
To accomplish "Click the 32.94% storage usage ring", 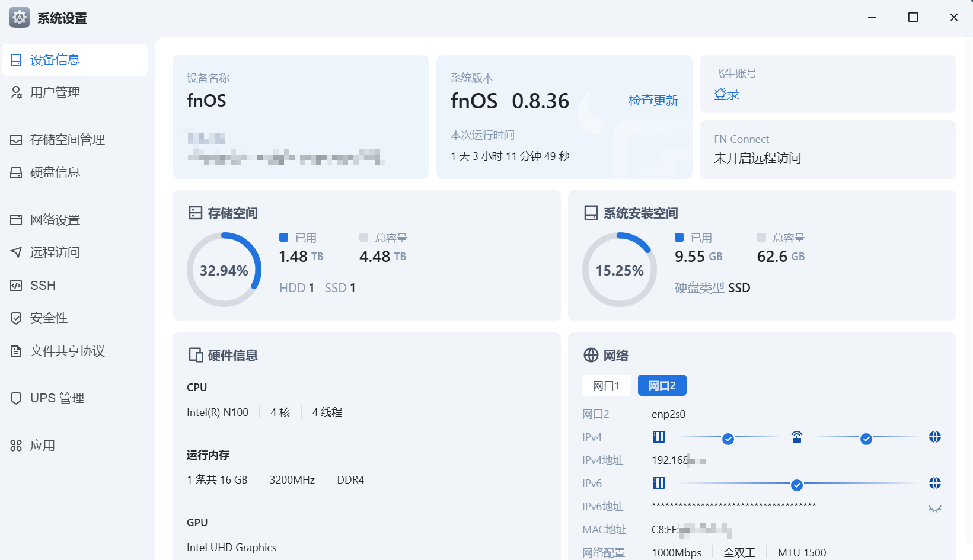I will (224, 270).
